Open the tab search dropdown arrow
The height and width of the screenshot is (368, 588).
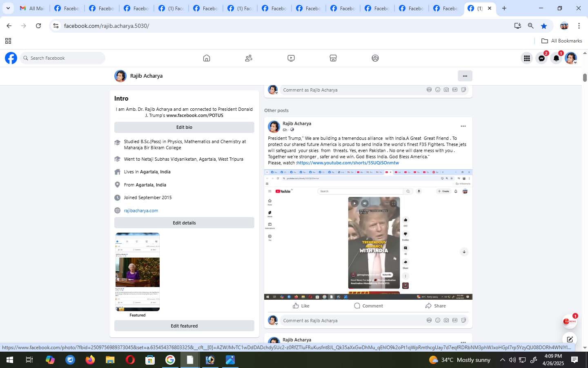coord(8,8)
